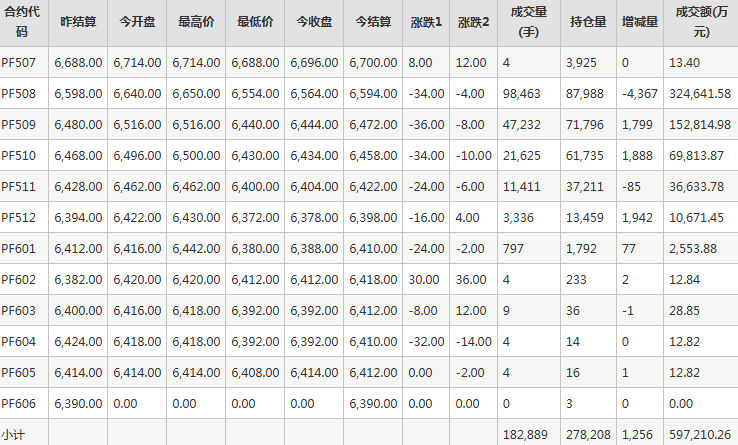Click PF510 turnover 69,813.87
This screenshot has width=738, height=445.
pyautogui.click(x=697, y=155)
